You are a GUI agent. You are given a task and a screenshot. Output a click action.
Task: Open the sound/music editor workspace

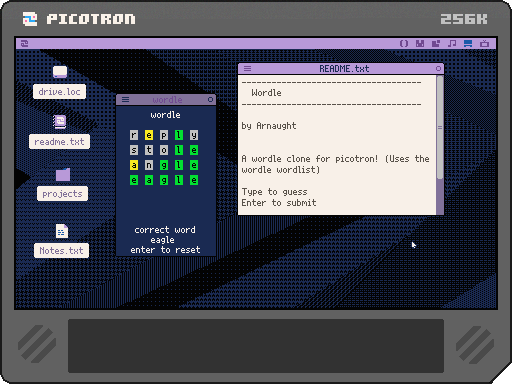(452, 44)
